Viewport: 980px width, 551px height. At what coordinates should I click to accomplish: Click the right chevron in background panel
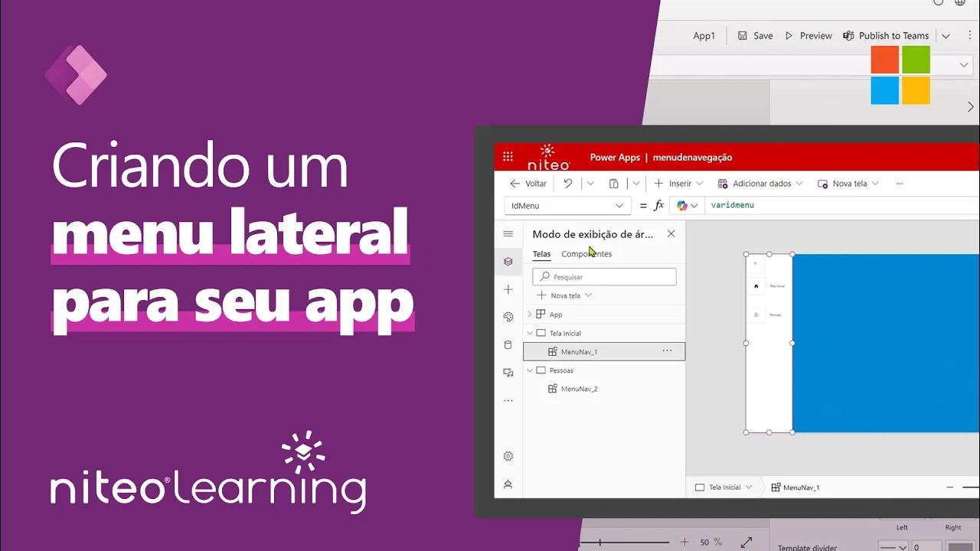(971, 107)
